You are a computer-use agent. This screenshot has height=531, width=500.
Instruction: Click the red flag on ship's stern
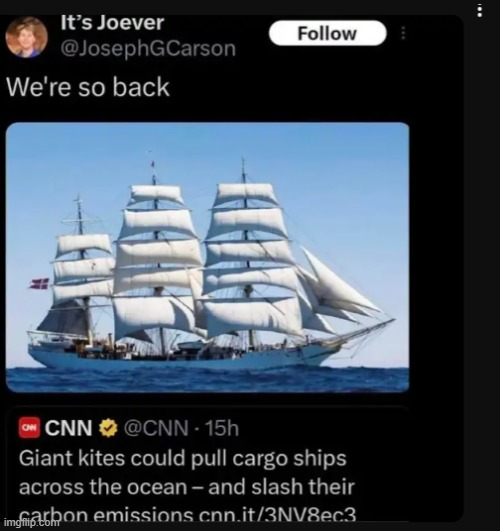tap(40, 283)
